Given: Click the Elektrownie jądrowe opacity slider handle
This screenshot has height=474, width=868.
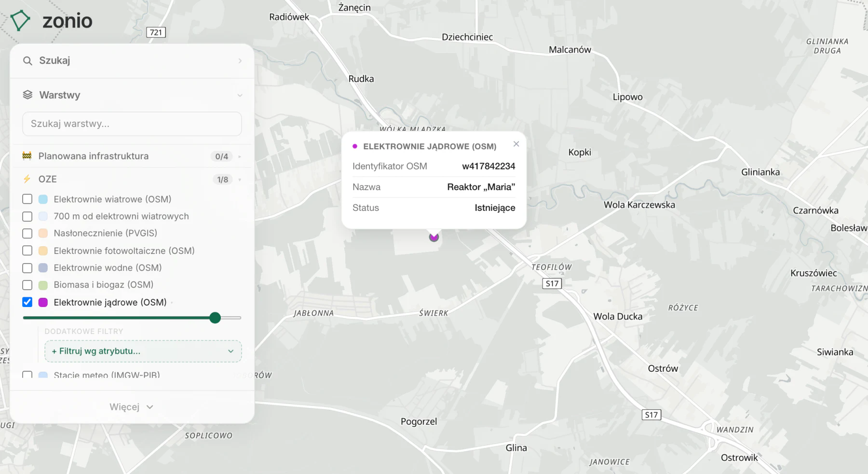Looking at the screenshot, I should (215, 318).
